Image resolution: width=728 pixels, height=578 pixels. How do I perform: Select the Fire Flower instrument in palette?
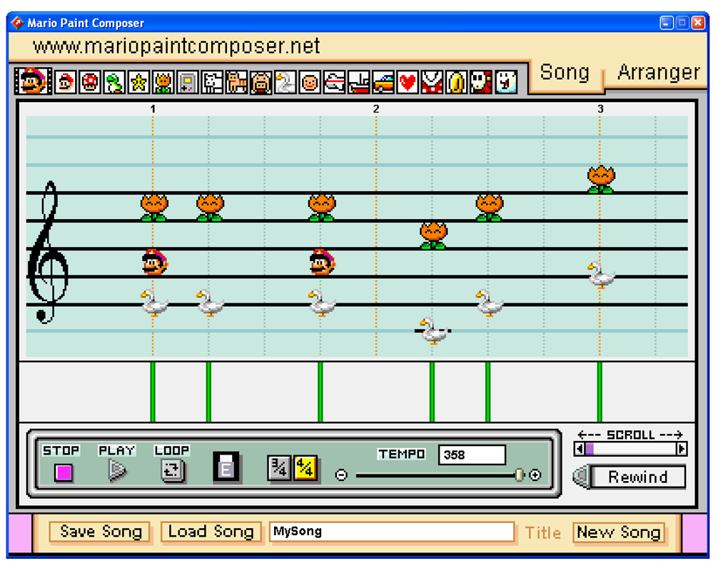click(x=163, y=83)
